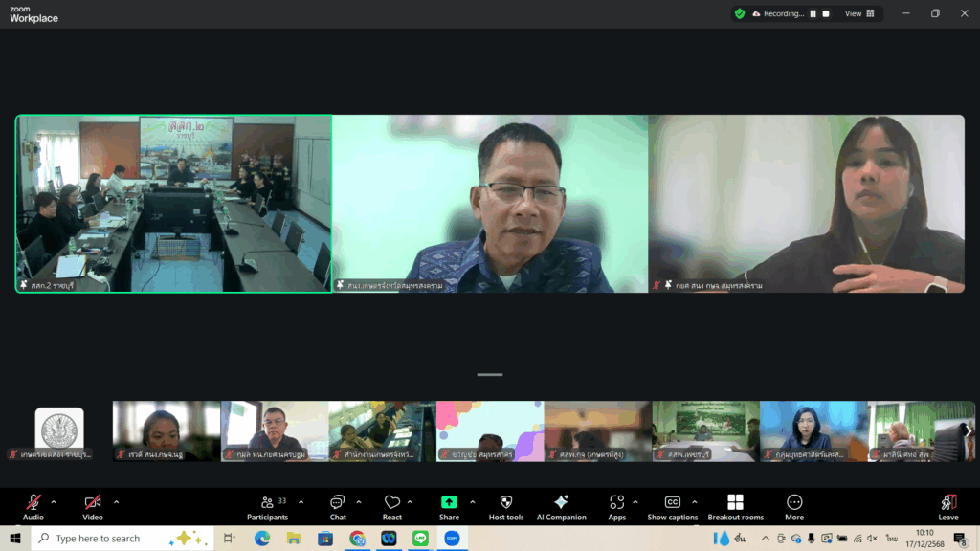Open the More options ellipsis icon
The image size is (980, 551).
[x=794, y=503]
